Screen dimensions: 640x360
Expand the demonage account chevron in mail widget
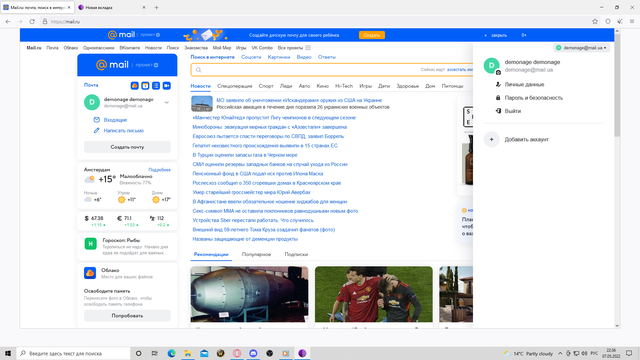click(167, 102)
